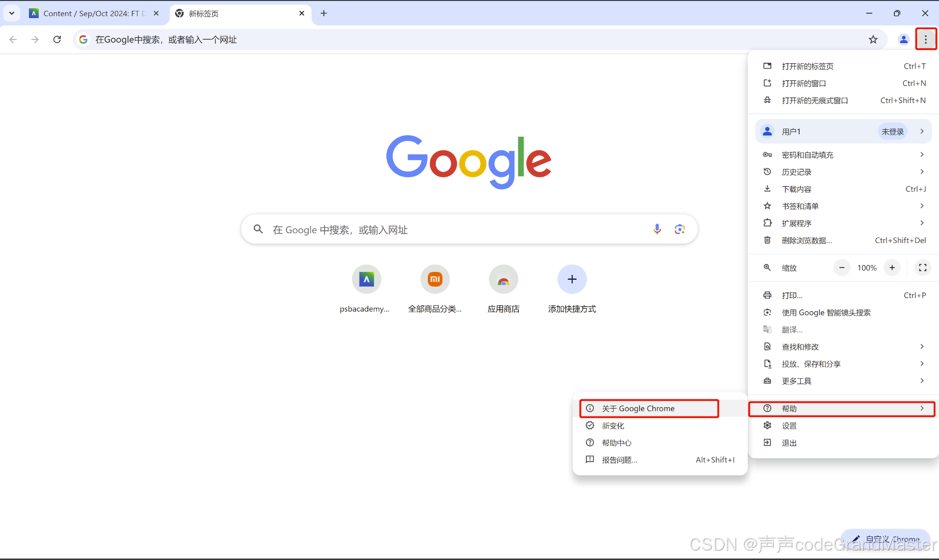Click the puzzle icon beside 扩展程序
This screenshot has width=939, height=560.
[x=767, y=223]
